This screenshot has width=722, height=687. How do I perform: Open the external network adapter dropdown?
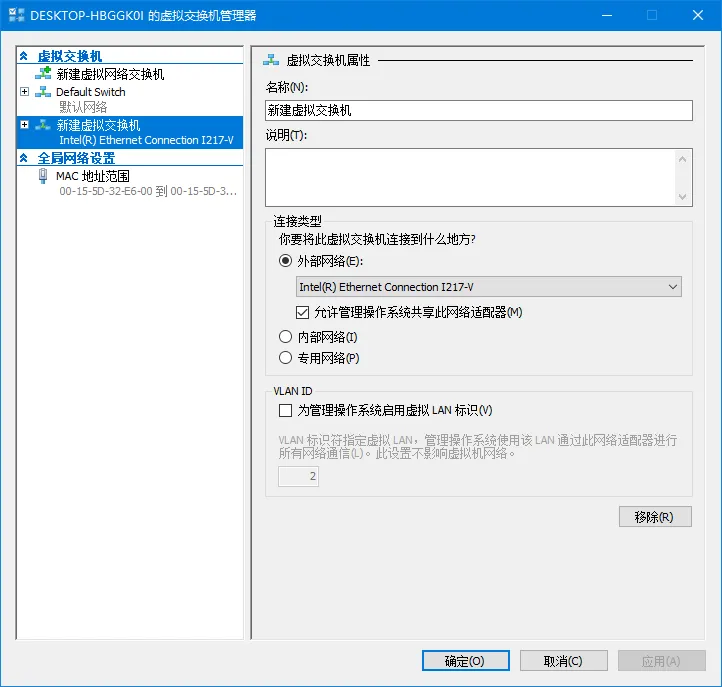(672, 287)
